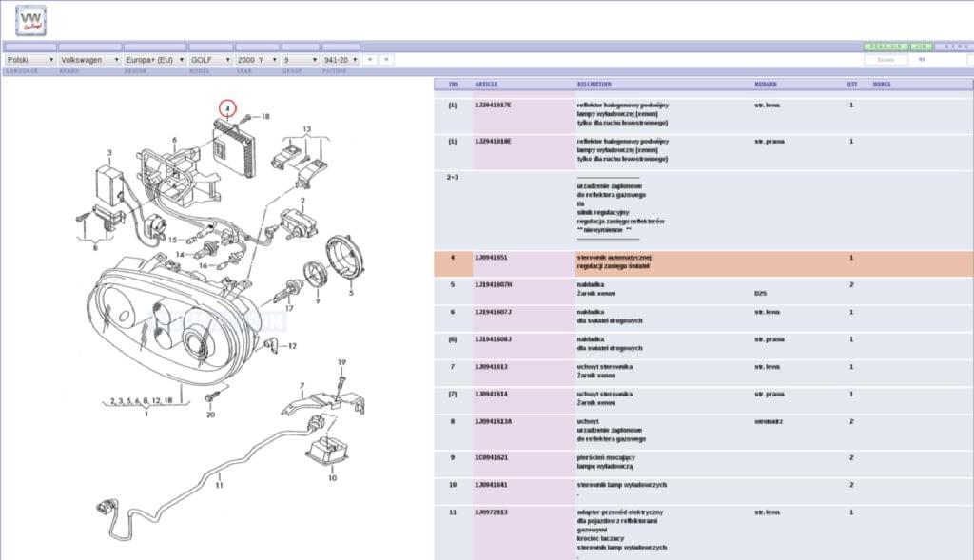Select article number 1J2941018E
Screen dimensions: 974x560
[x=493, y=142]
